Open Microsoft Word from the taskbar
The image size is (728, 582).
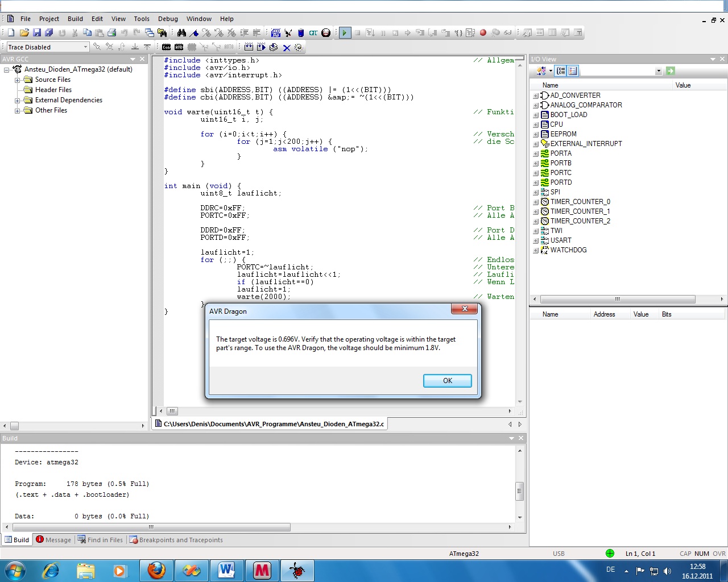click(227, 570)
